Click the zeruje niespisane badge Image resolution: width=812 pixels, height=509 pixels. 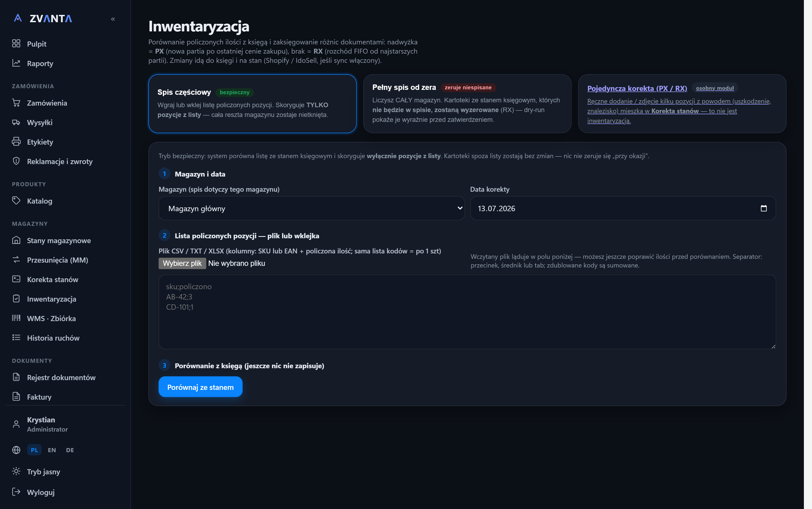click(x=468, y=87)
